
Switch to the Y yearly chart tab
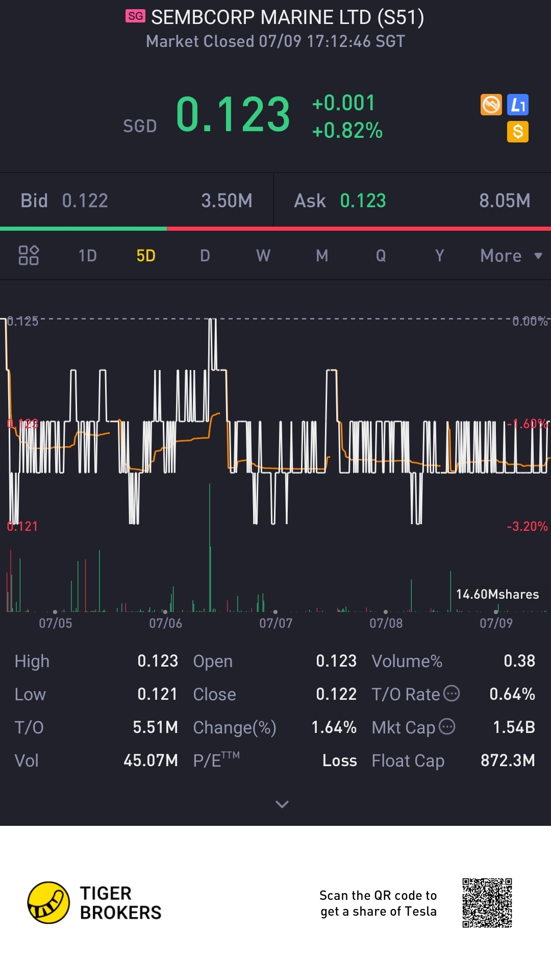[439, 256]
